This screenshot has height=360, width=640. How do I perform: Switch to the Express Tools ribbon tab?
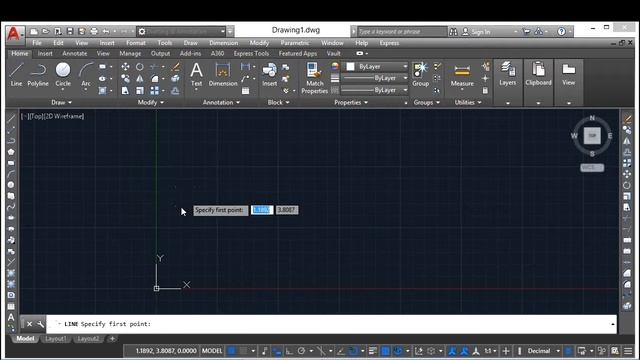tap(251, 53)
